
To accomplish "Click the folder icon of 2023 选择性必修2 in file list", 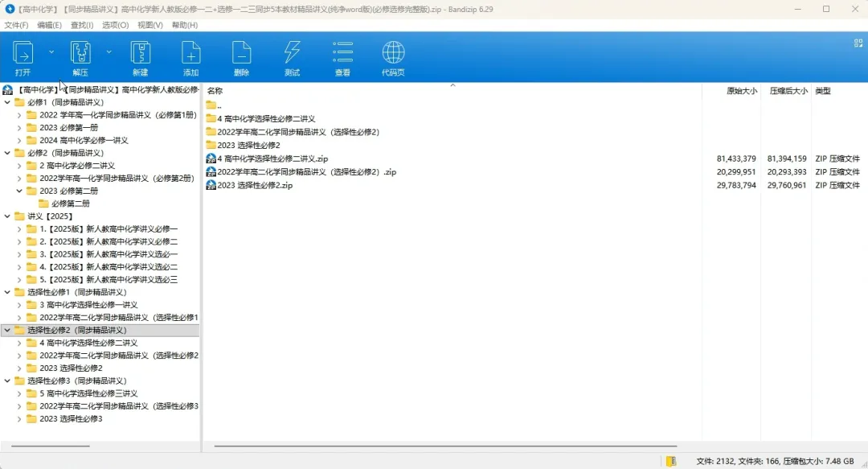I will click(x=211, y=146).
